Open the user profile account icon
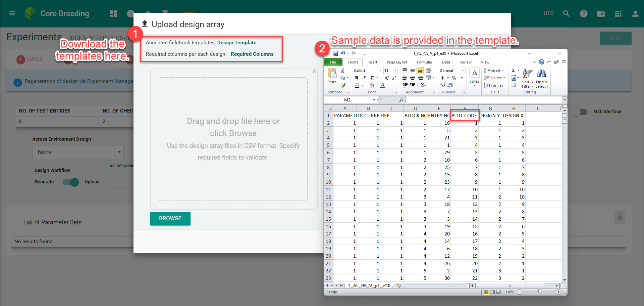The height and width of the screenshot is (306, 644). tap(635, 14)
